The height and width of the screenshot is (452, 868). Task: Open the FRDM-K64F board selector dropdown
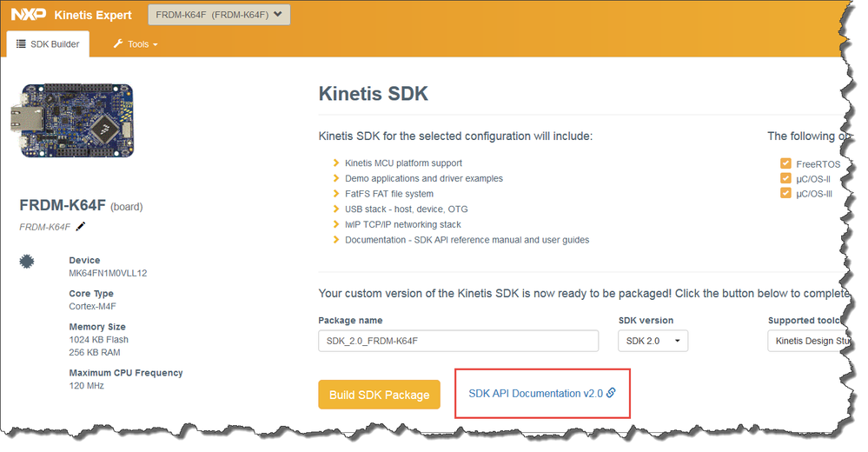pyautogui.click(x=219, y=15)
